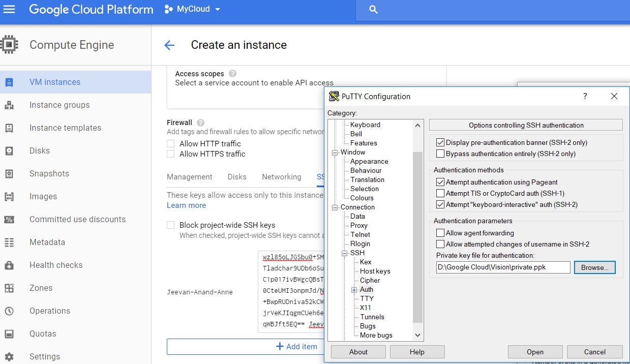The image size is (630, 364).
Task: Click category tree scroll down arrow
Action: point(418,336)
